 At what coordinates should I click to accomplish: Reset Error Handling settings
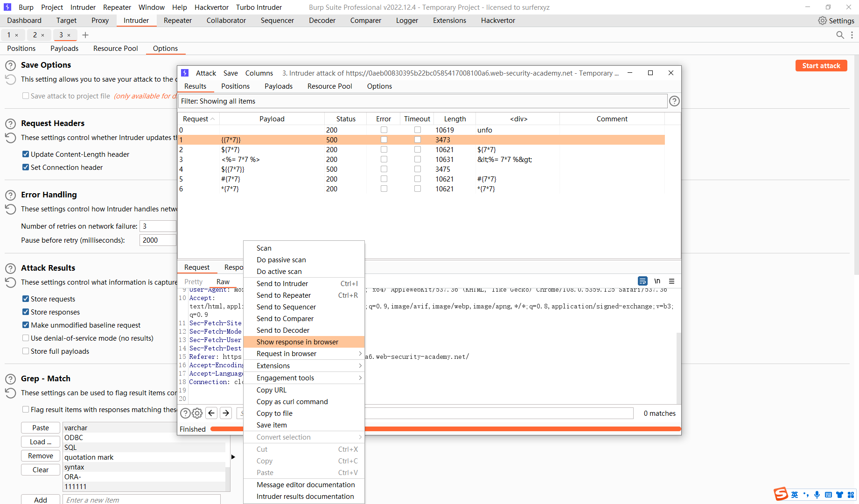point(10,210)
